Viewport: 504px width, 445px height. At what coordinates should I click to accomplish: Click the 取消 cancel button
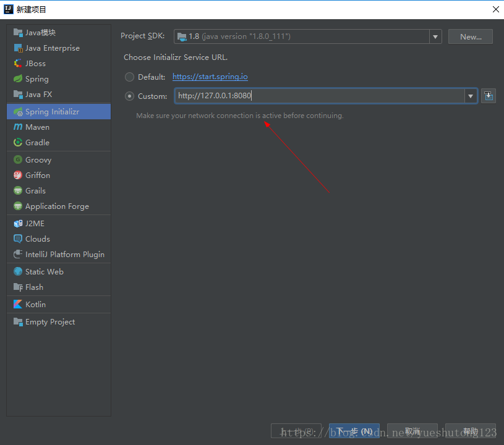click(412, 431)
